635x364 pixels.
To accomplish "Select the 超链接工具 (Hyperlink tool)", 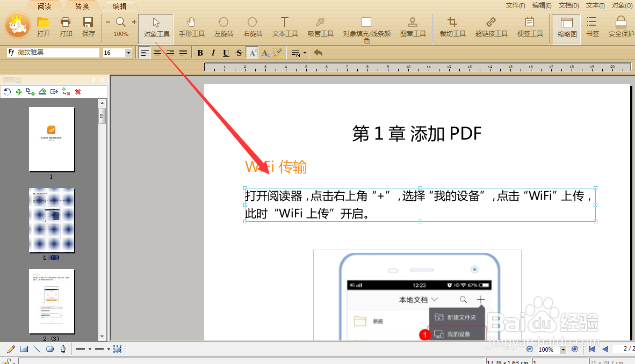I will point(491,27).
